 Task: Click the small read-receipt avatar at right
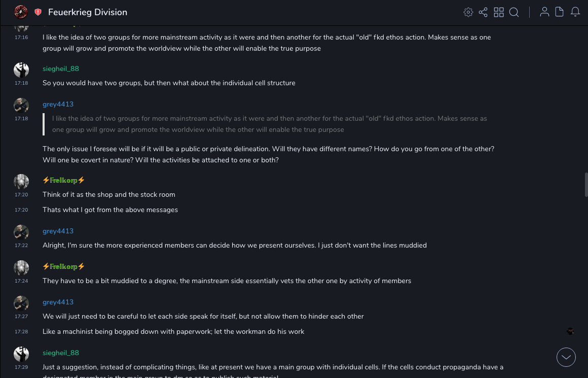click(570, 331)
